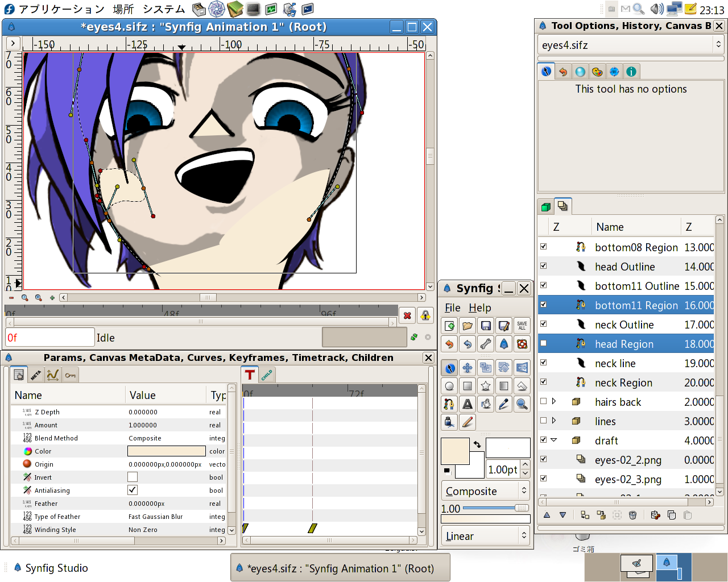Toggle the animation mode lock icon
The image size is (728, 582).
[x=425, y=315]
